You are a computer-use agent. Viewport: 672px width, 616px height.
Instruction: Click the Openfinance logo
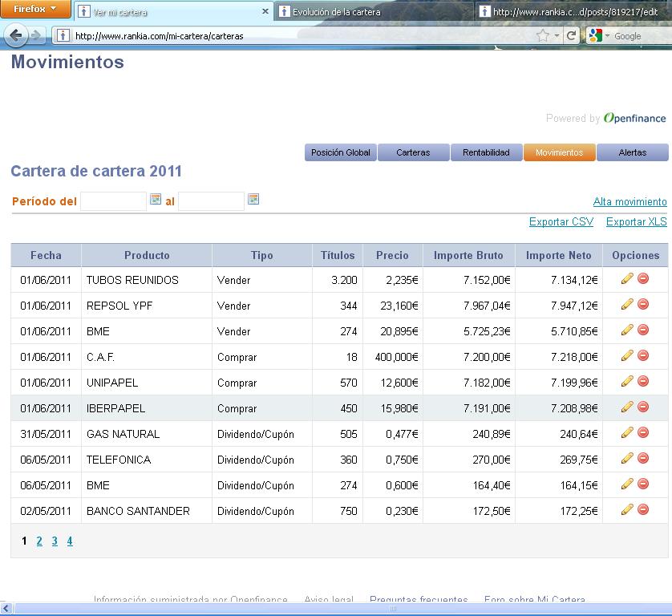point(635,118)
